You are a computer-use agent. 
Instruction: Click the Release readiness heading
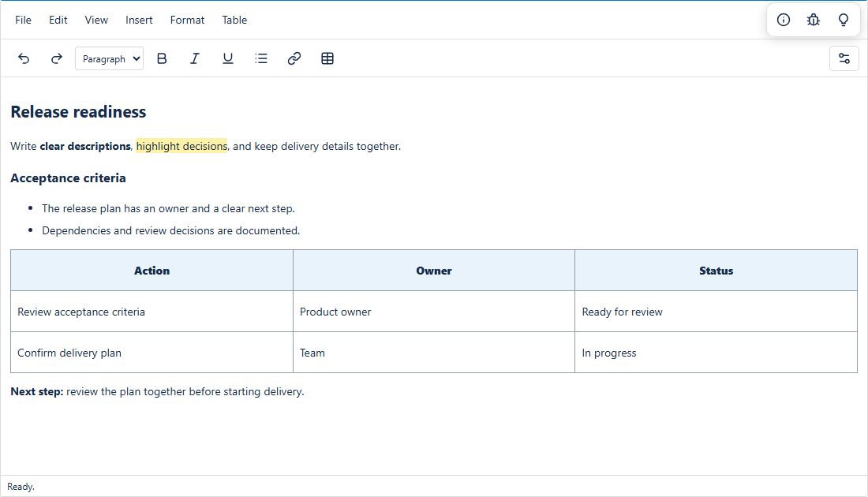78,112
